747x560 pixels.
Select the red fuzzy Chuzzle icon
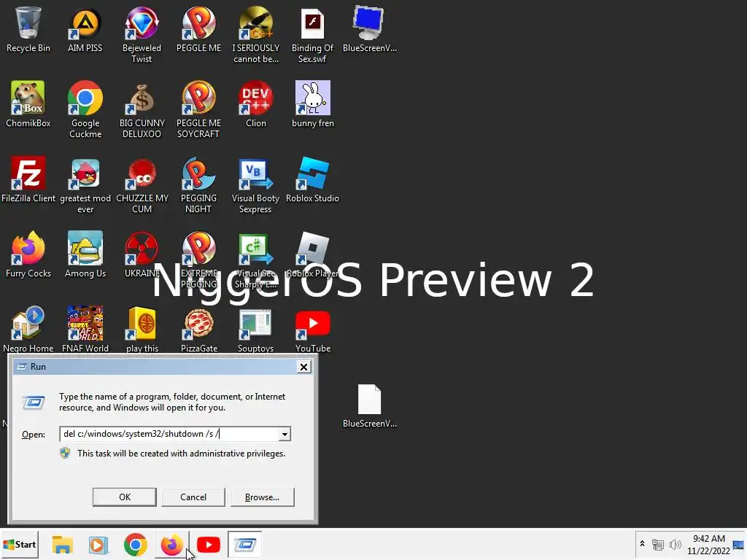142,185
